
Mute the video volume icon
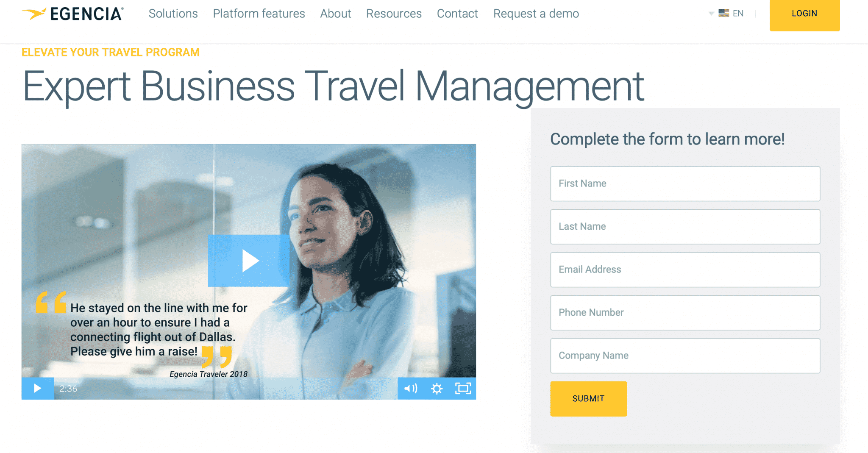tap(410, 388)
